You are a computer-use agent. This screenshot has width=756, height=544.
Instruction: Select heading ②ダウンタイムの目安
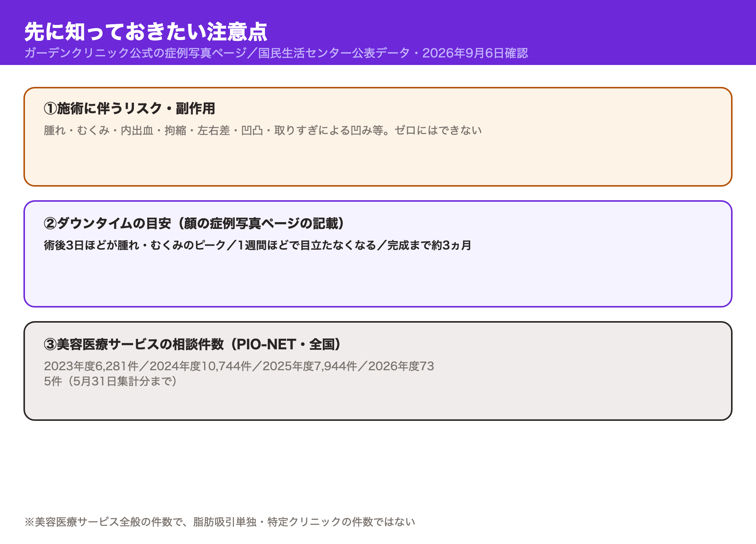pos(194,223)
